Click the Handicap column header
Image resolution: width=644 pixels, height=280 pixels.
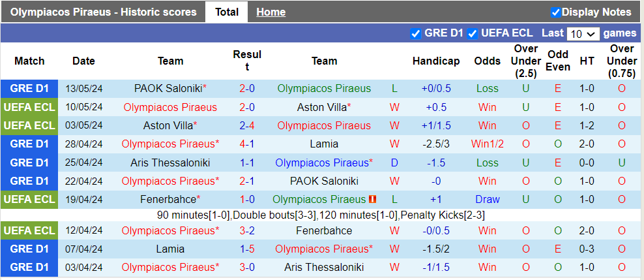[x=435, y=61]
